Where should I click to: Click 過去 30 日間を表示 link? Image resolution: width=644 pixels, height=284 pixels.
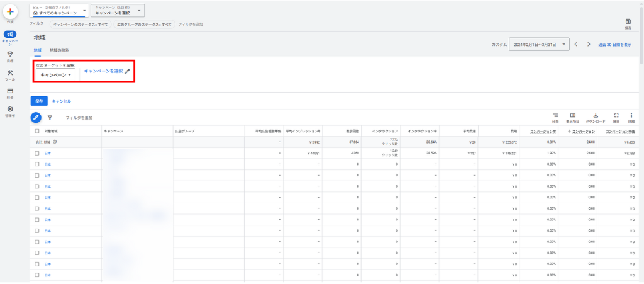click(615, 44)
